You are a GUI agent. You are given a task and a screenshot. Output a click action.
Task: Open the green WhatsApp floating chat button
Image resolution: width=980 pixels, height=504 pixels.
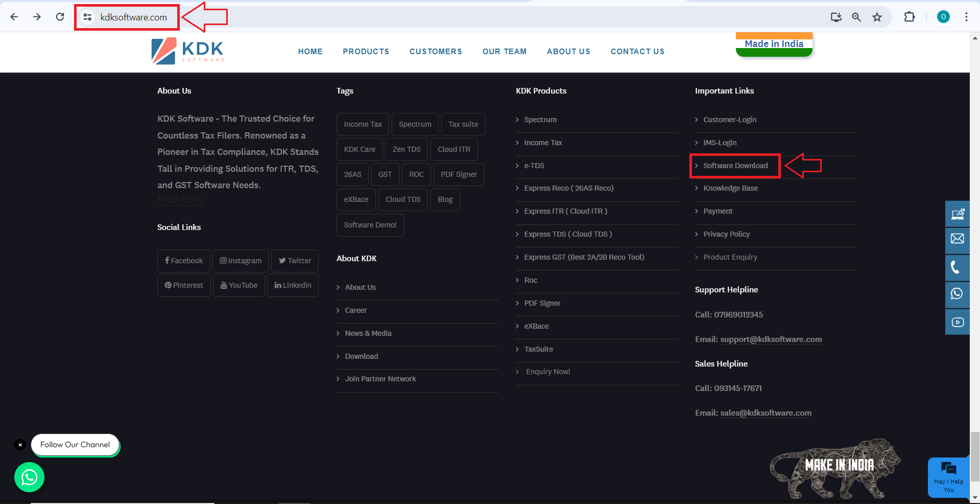click(x=29, y=477)
